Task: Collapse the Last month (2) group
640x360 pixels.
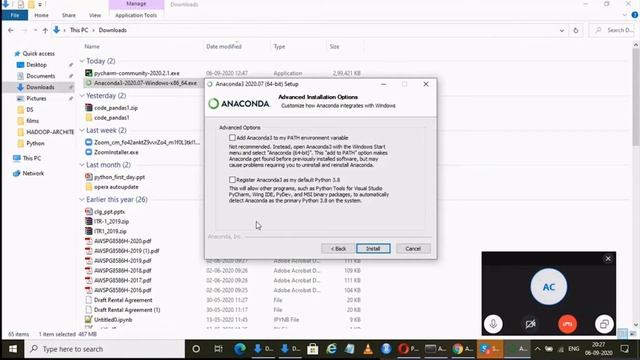Action: coord(82,165)
